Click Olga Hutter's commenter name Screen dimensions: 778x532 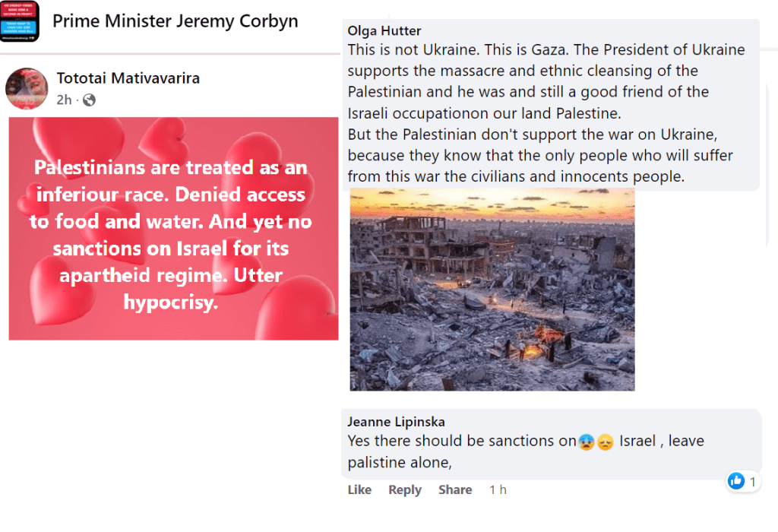point(384,30)
